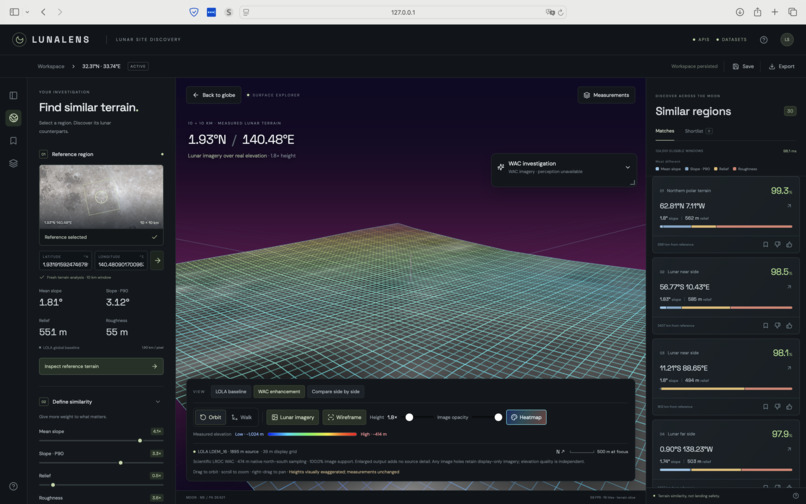Bookmark the Northern polar terrain match
The image size is (806, 504).
click(x=765, y=244)
